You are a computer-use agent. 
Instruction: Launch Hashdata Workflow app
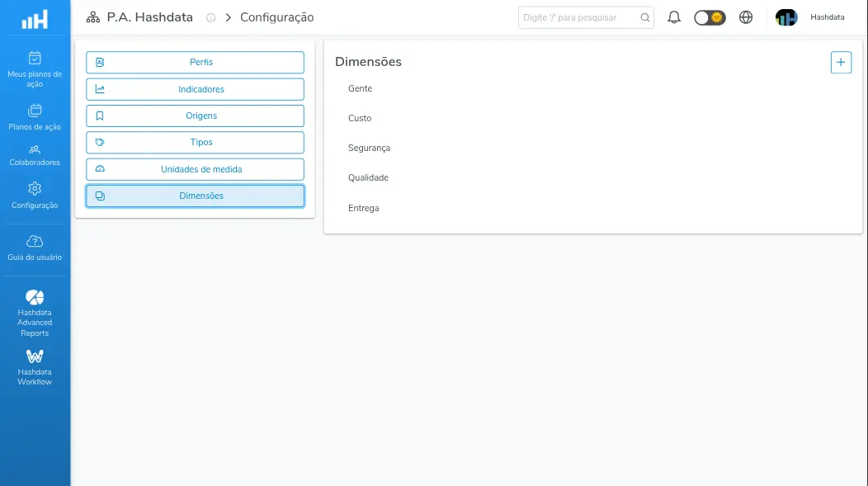point(35,367)
